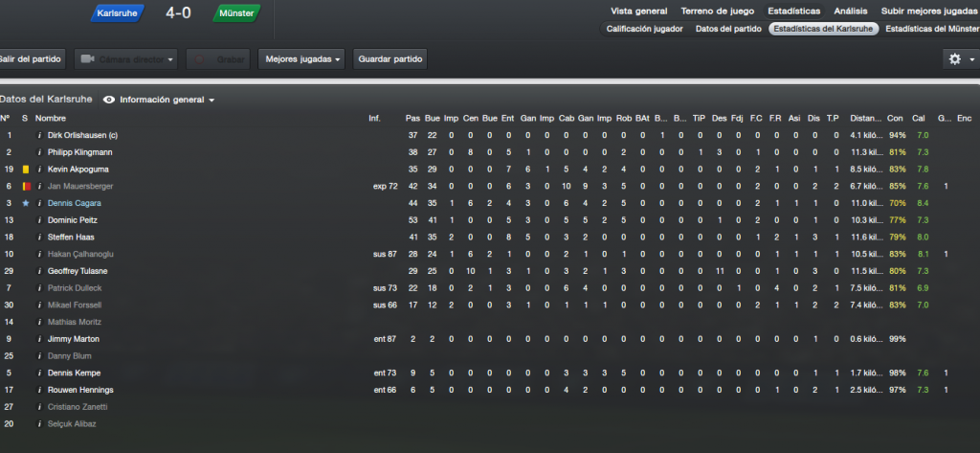
Task: Expand the arrow next to the gear
Action: click(x=972, y=59)
